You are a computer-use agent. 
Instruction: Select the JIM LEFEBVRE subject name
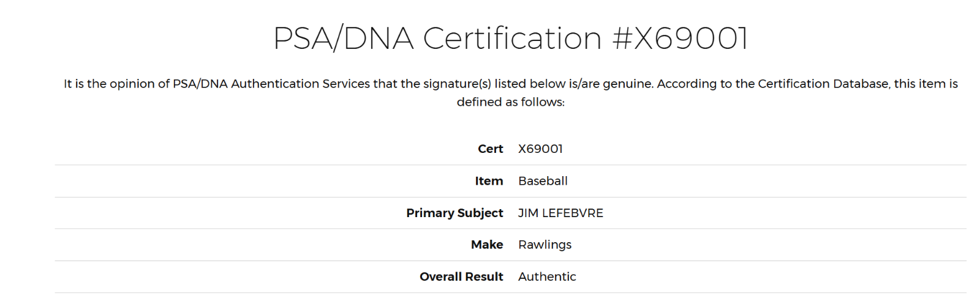click(560, 213)
